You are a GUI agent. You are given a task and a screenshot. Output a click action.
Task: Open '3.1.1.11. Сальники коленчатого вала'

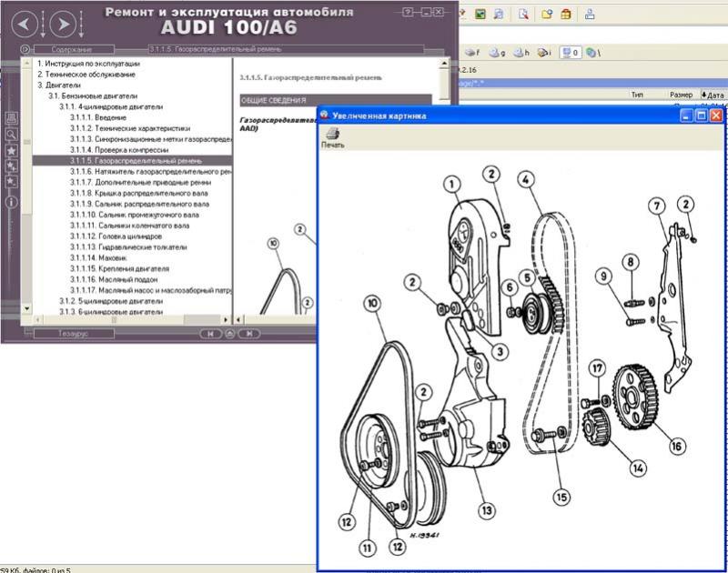click(129, 226)
